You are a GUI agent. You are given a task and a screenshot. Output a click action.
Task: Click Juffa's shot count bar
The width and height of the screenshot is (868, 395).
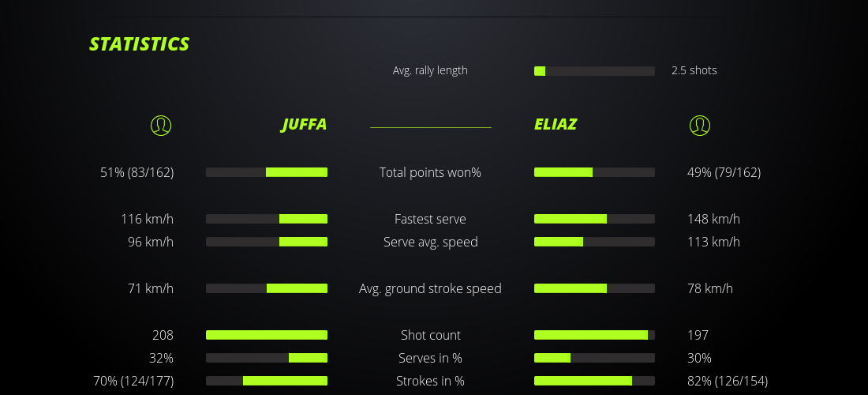click(267, 335)
